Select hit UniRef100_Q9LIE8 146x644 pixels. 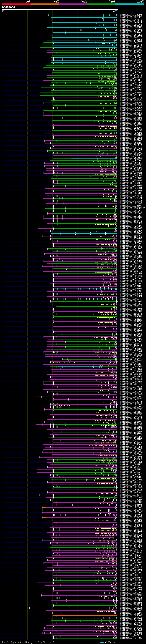tap(131, 80)
